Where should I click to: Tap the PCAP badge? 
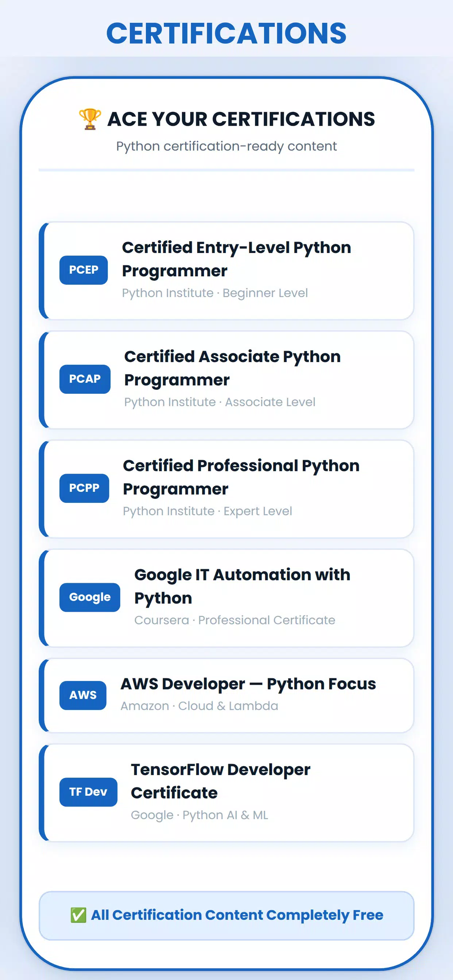pyautogui.click(x=85, y=379)
